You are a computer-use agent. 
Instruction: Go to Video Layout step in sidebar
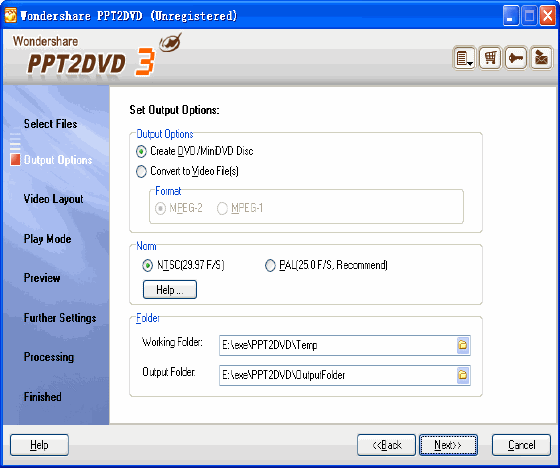(53, 199)
